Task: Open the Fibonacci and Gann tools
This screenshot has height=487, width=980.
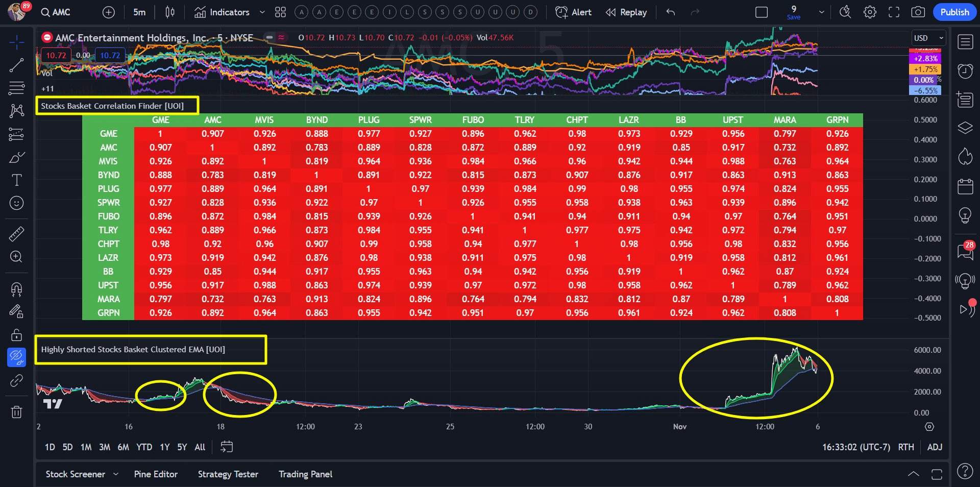Action: click(16, 88)
